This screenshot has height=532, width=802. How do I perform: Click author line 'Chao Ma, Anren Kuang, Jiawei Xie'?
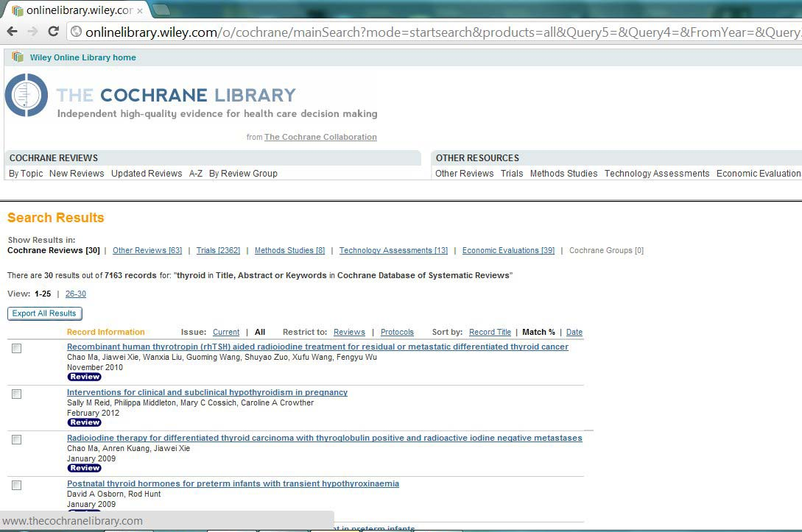[x=128, y=448]
